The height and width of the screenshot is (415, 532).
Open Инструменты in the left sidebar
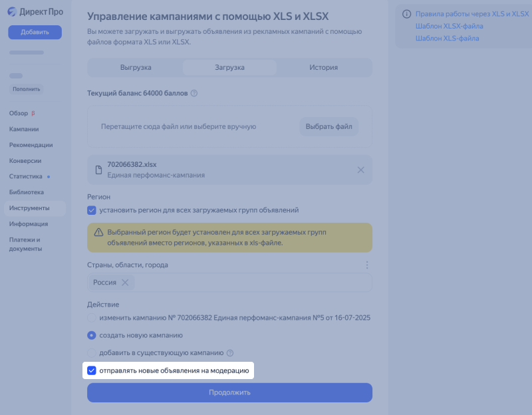pyautogui.click(x=29, y=208)
